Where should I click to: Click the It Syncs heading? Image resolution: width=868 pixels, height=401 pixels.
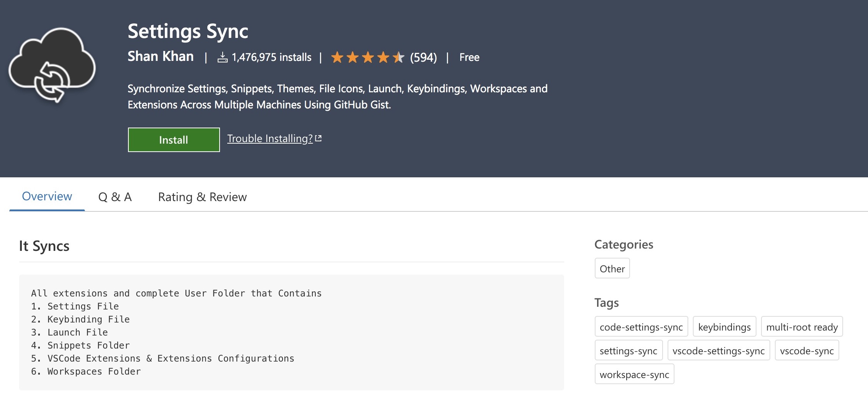[x=44, y=246]
